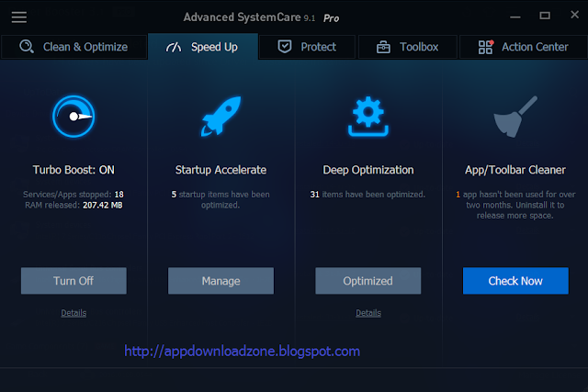The height and width of the screenshot is (392, 588).
Task: Click the Deep Optimization heading
Action: pyautogui.click(x=368, y=170)
